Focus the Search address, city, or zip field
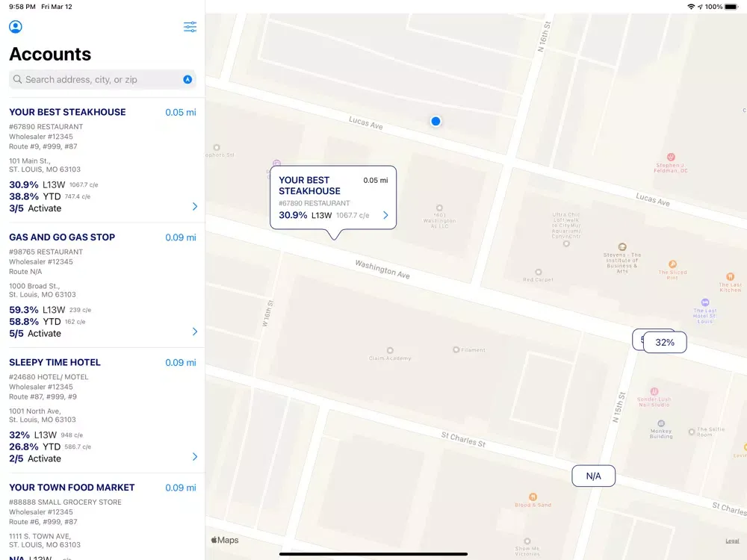This screenshot has height=560, width=747. (x=102, y=80)
